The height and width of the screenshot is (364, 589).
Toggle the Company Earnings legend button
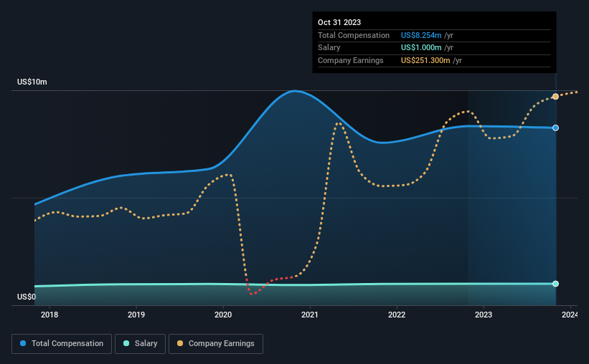click(216, 344)
